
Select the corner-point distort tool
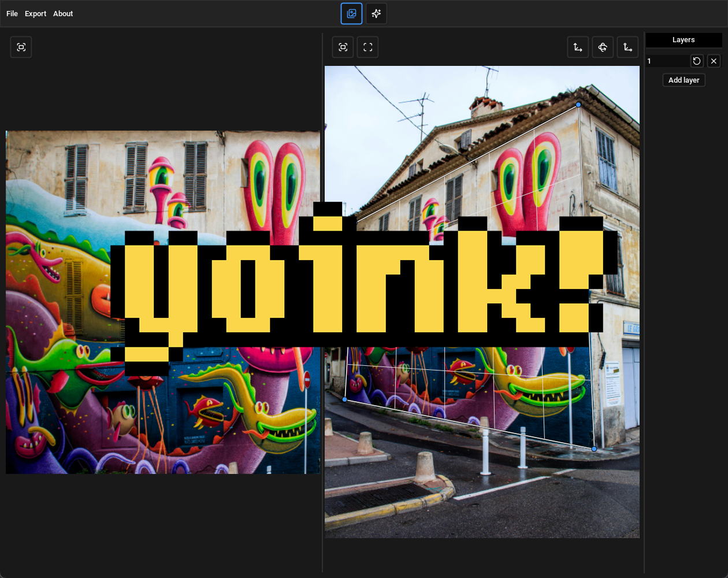(x=628, y=47)
